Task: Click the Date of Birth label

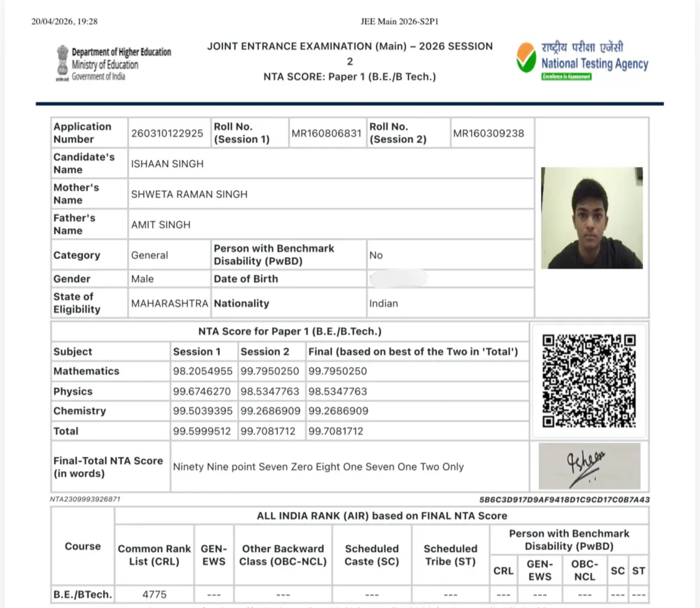Action: [246, 279]
